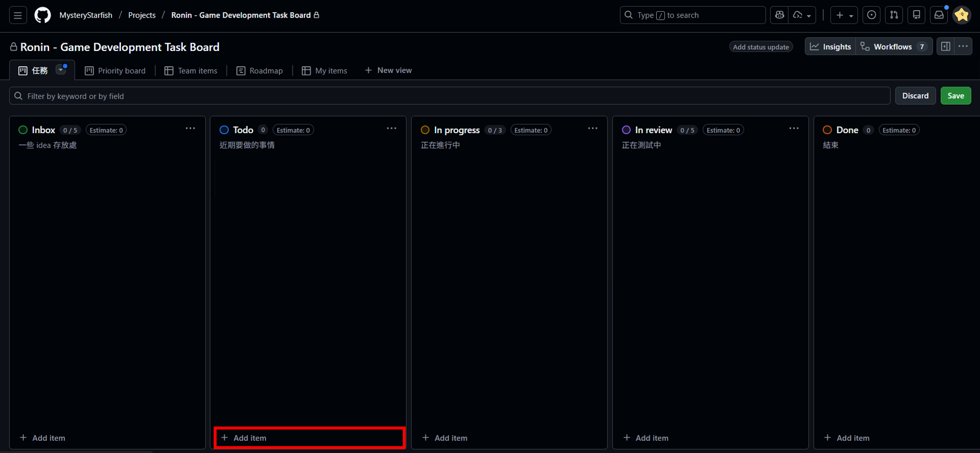
Task: Open the hamburger navigation menu
Action: click(18, 15)
